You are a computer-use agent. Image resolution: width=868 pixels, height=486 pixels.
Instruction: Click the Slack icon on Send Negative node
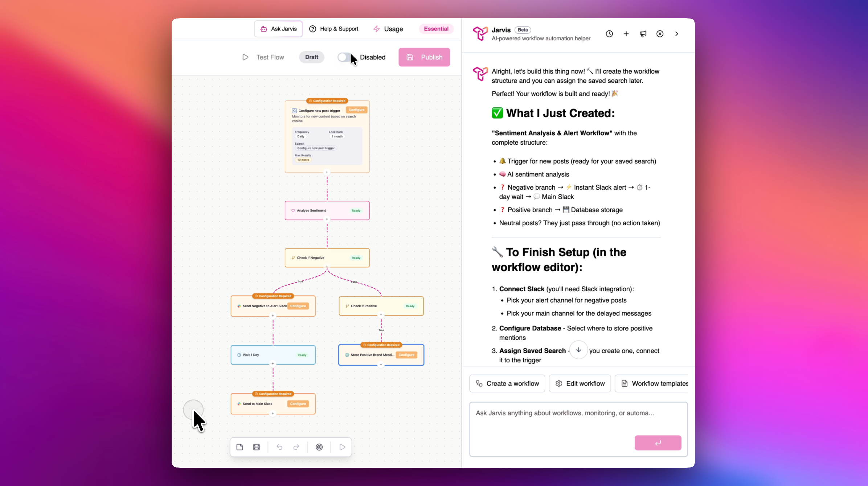(239, 306)
